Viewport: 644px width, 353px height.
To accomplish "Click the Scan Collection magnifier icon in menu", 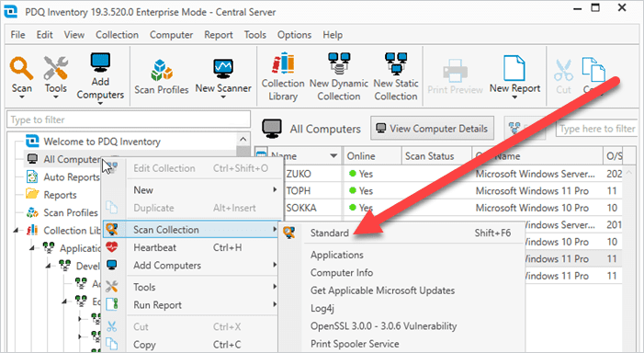I will [x=112, y=229].
